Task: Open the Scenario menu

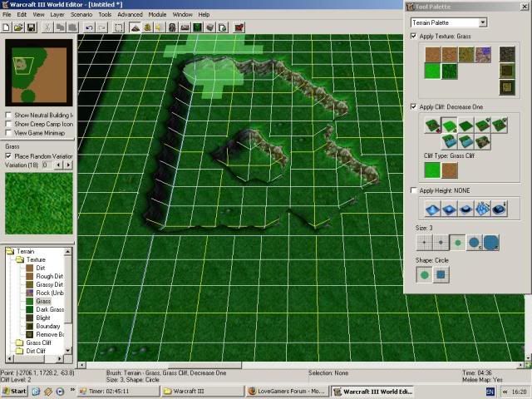Action: [81, 15]
